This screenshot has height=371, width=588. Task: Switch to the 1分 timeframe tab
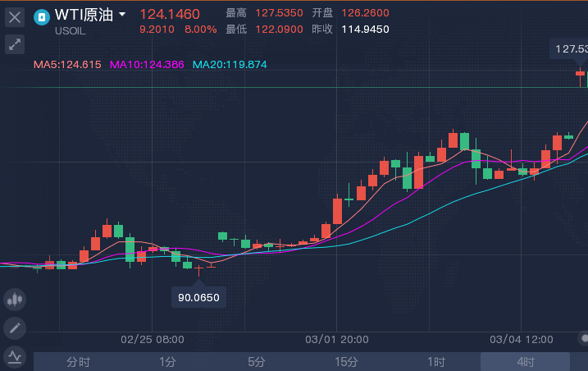(167, 362)
